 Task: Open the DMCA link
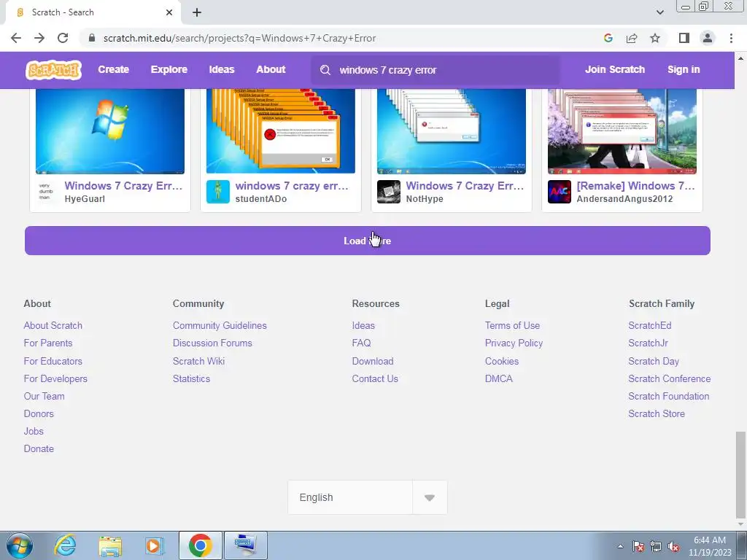pos(499,378)
